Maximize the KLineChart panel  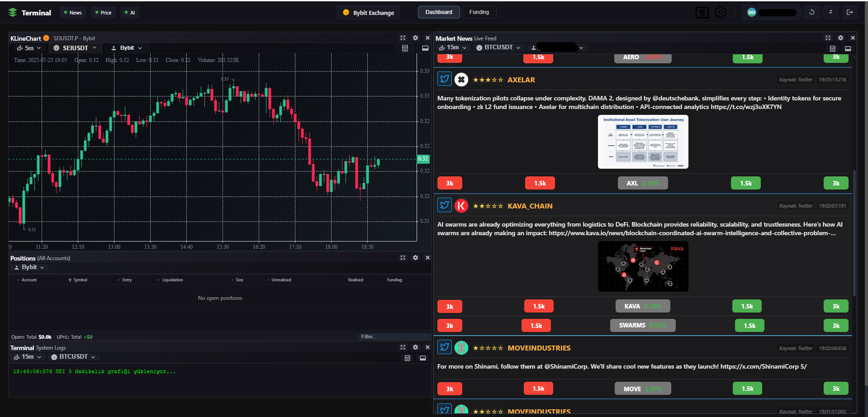(x=403, y=38)
